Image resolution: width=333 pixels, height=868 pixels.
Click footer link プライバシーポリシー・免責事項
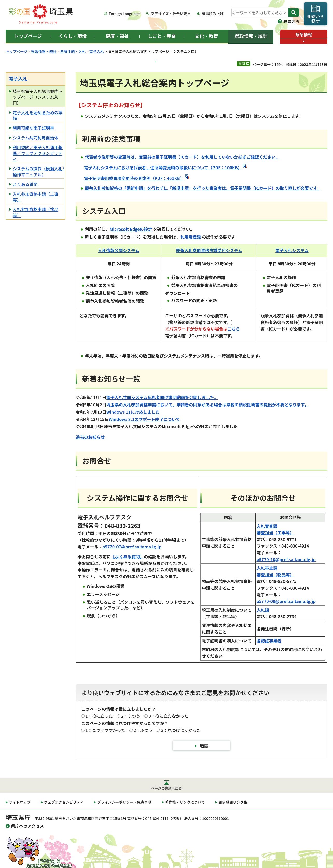tap(124, 802)
